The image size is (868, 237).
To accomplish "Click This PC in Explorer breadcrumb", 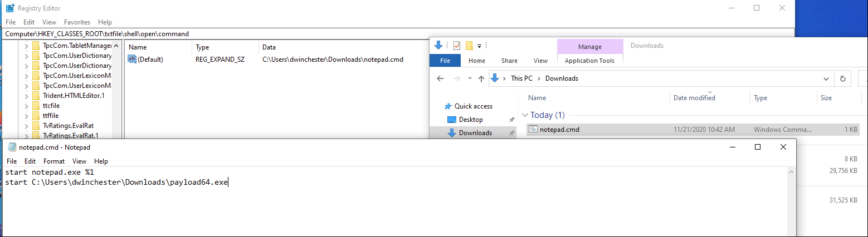I will (521, 78).
